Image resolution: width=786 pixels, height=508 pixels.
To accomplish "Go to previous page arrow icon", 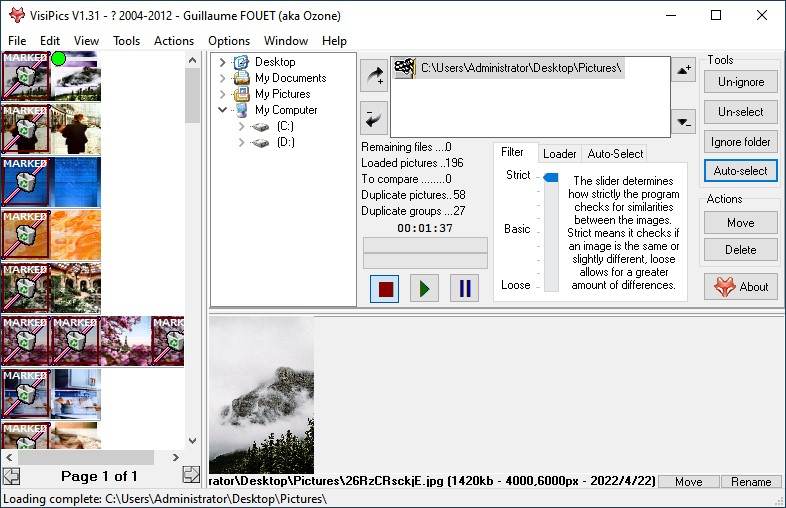I will click(11, 475).
